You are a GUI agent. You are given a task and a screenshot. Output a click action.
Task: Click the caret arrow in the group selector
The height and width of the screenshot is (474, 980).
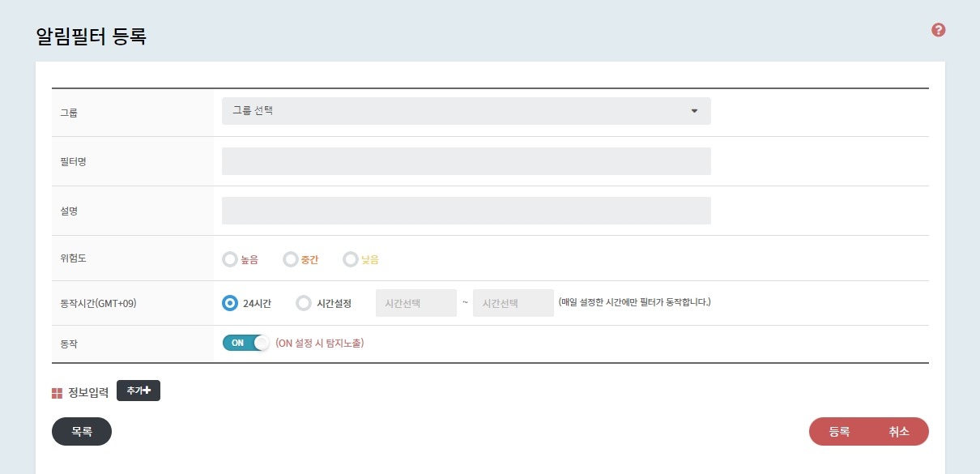click(x=694, y=111)
